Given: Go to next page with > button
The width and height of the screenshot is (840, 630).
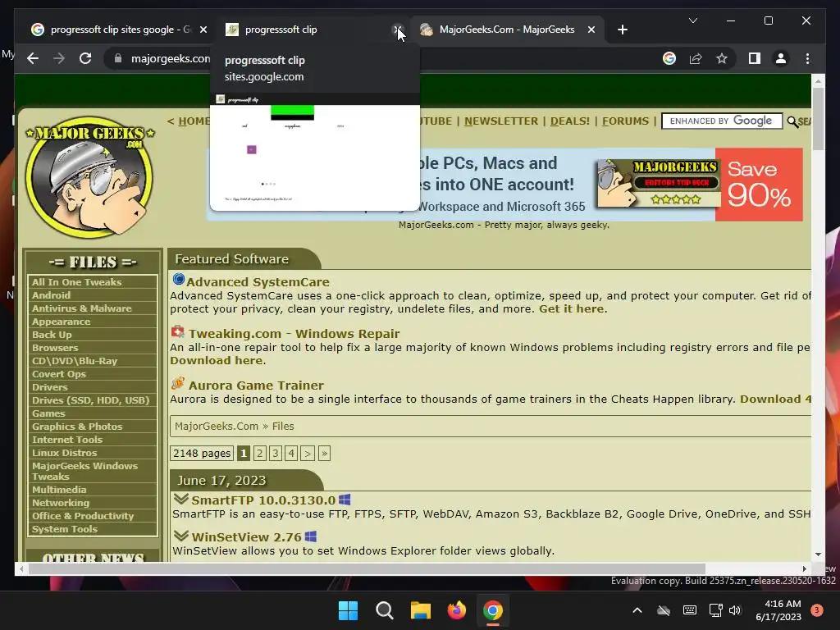Looking at the screenshot, I should coord(308,454).
